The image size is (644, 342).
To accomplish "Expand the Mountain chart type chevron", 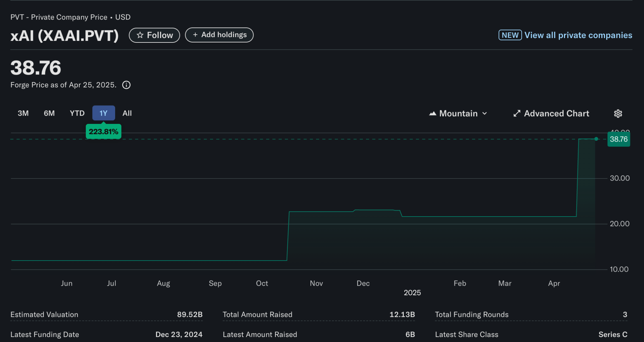I will coord(485,113).
